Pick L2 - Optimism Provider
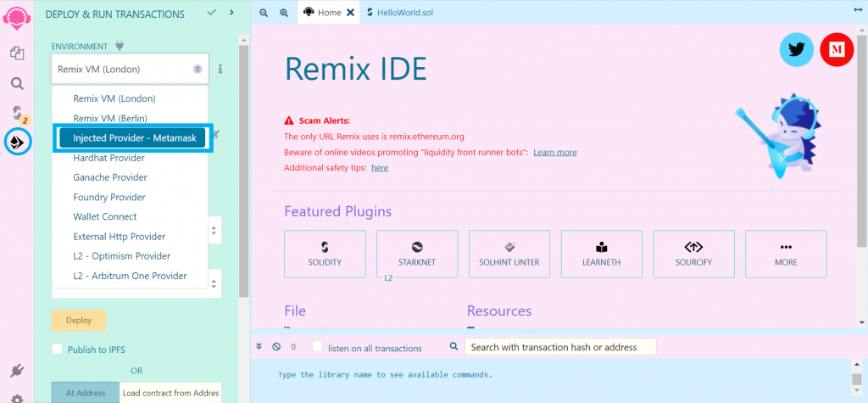868x403 pixels. point(122,256)
